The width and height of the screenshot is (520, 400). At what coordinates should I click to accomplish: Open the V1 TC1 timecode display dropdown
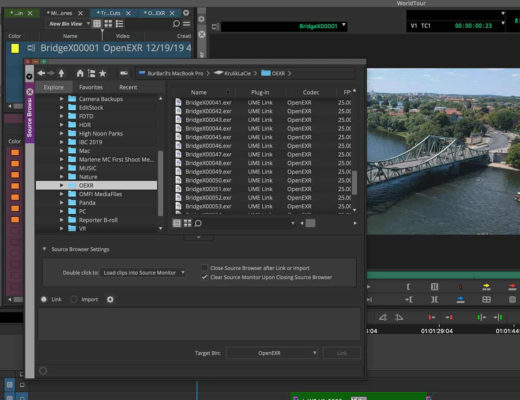pyautogui.click(x=503, y=23)
